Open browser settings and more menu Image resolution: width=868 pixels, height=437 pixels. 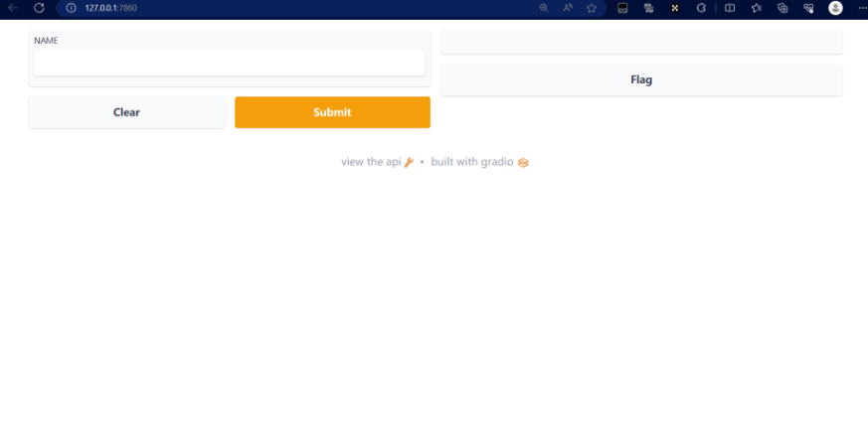tap(861, 8)
